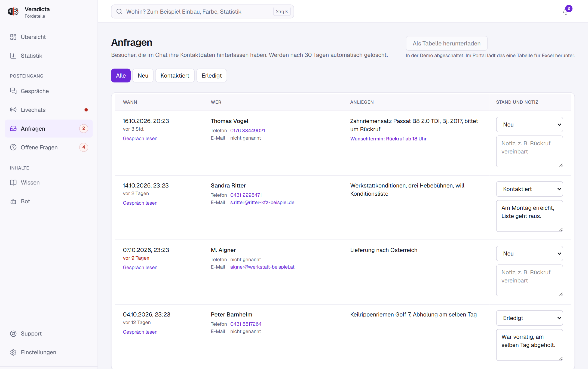Select the Kontaktiert filter tab
The width and height of the screenshot is (588, 369).
[175, 76]
